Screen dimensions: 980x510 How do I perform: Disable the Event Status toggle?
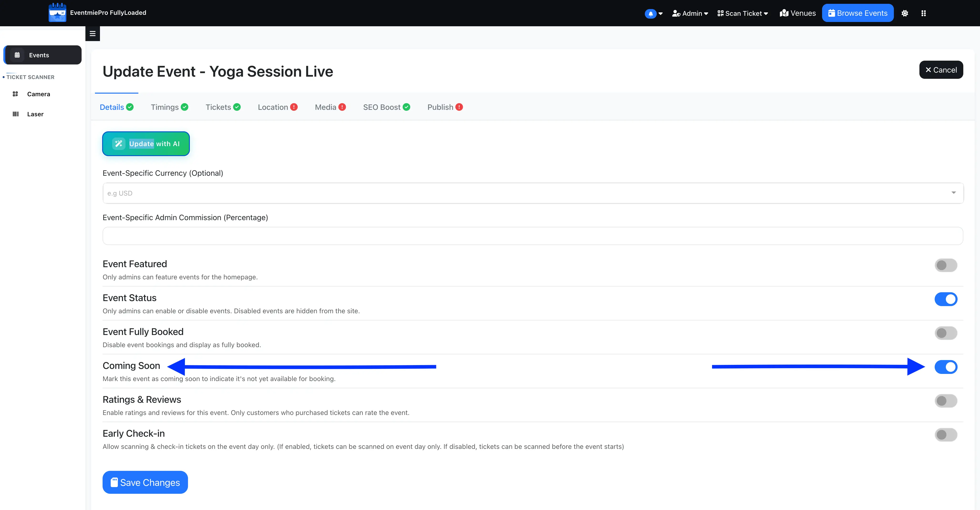click(x=946, y=299)
